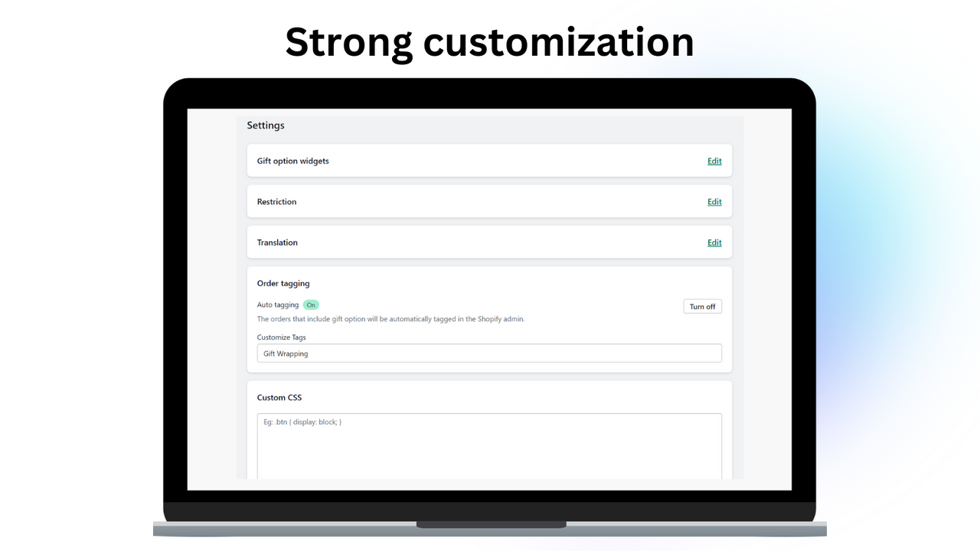The image size is (980, 551).
Task: Click the Strong customization banner title
Action: click(x=490, y=41)
